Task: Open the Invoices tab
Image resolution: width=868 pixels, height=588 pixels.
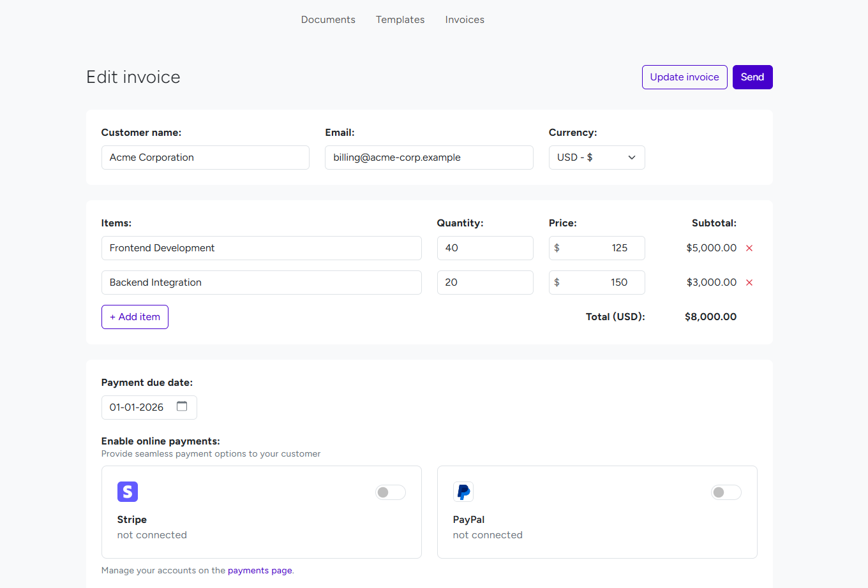Action: (465, 20)
